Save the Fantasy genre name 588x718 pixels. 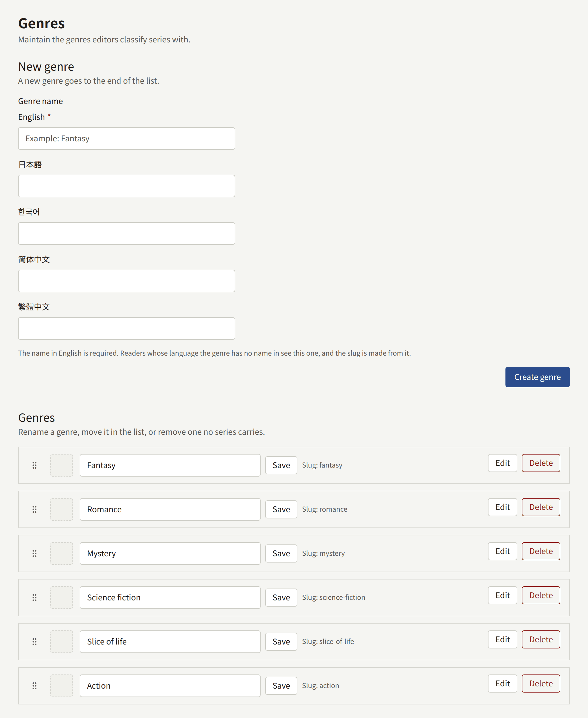click(281, 465)
